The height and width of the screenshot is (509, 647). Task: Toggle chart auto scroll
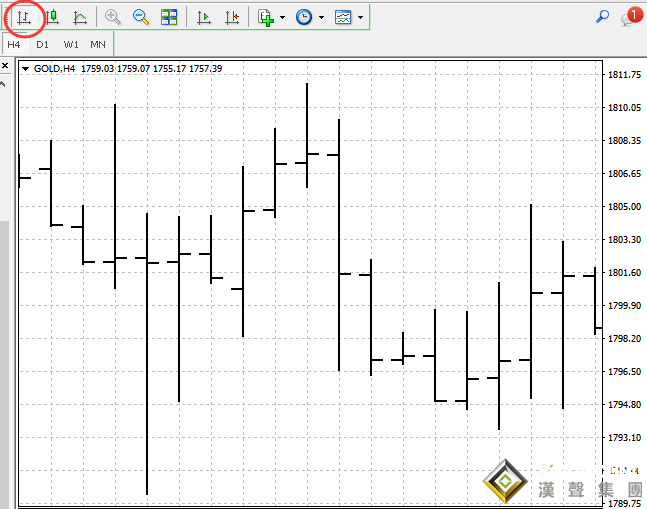[x=204, y=18]
